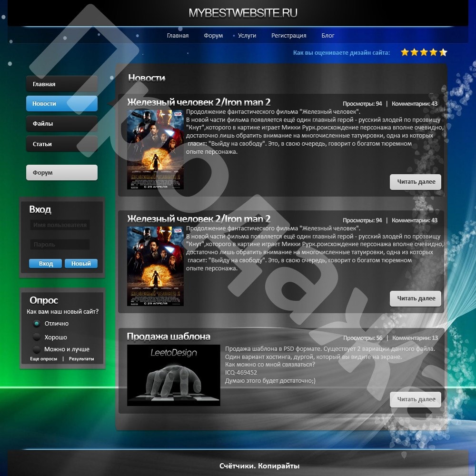Click Просмотры: 94 in second news item
This screenshot has width=476, height=476.
[362, 220]
